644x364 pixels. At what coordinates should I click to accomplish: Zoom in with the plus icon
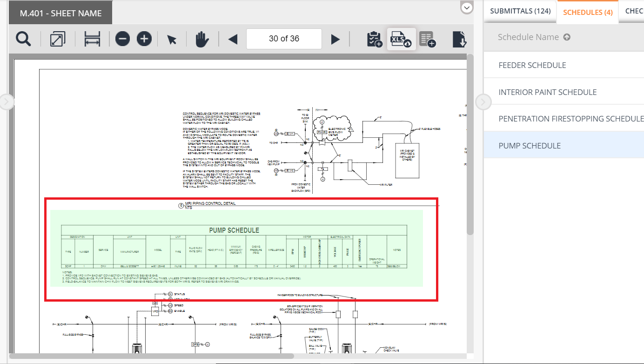point(144,39)
